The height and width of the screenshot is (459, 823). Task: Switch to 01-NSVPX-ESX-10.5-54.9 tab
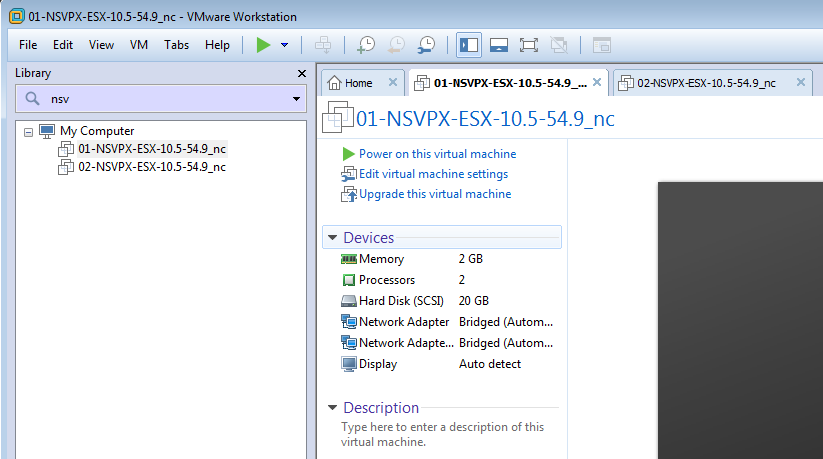point(510,83)
